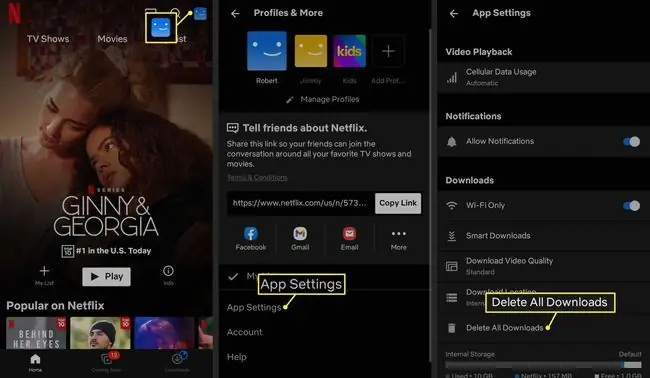Open Info for Ginny & Georgia

click(x=168, y=276)
